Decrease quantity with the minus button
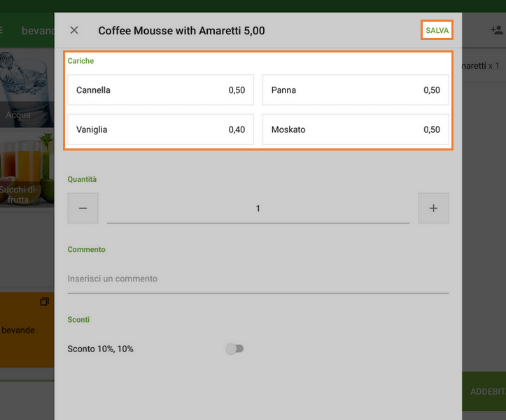This screenshot has height=420, width=506. (83, 209)
